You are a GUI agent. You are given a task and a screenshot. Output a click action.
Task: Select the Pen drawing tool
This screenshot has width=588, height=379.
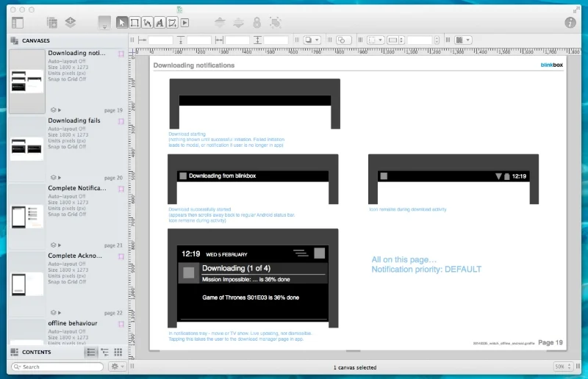tap(172, 23)
